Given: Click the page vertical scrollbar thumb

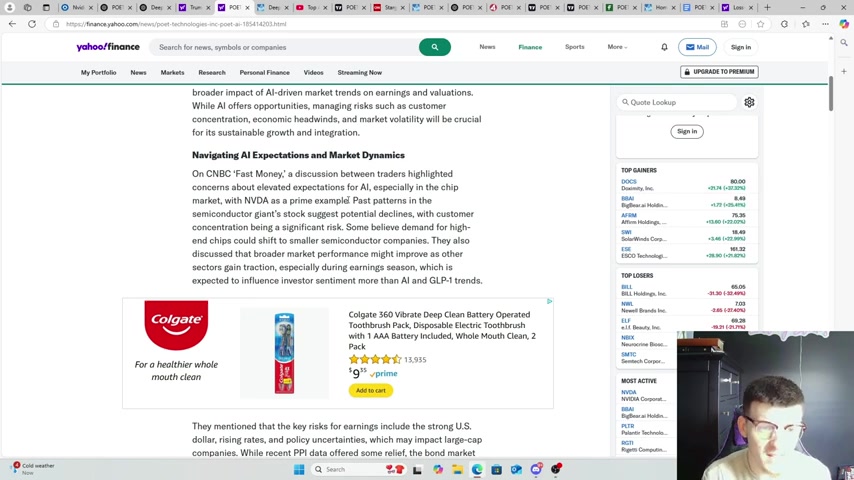Looking at the screenshot, I should 831,94.
